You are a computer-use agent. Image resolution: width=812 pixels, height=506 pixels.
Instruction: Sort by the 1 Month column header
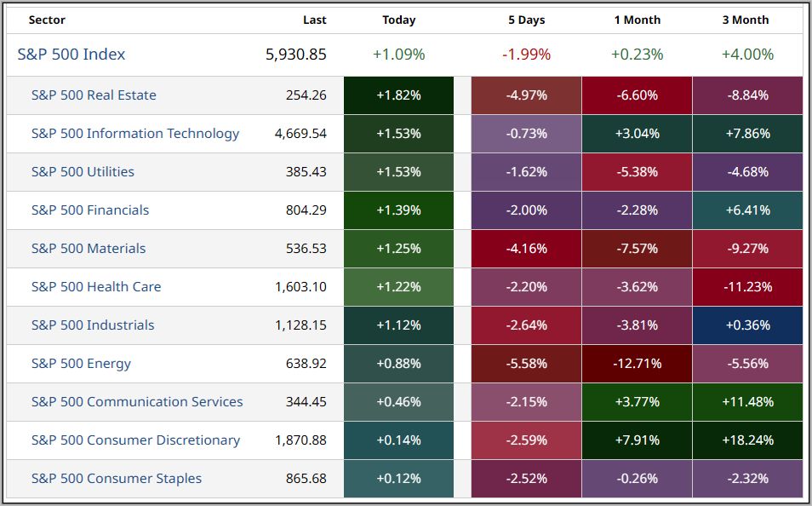coord(637,20)
